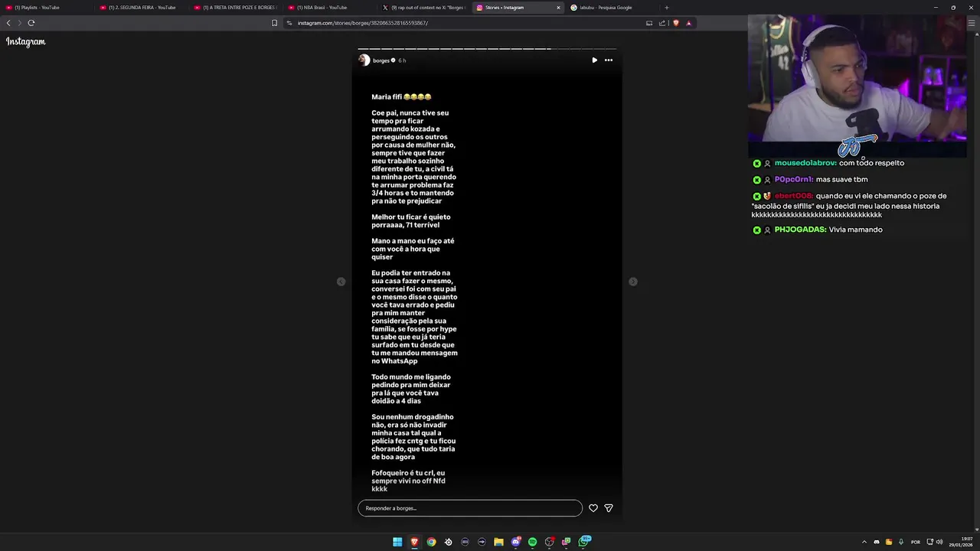Play the paused Instagram story
This screenshot has height=551, width=980.
point(594,60)
